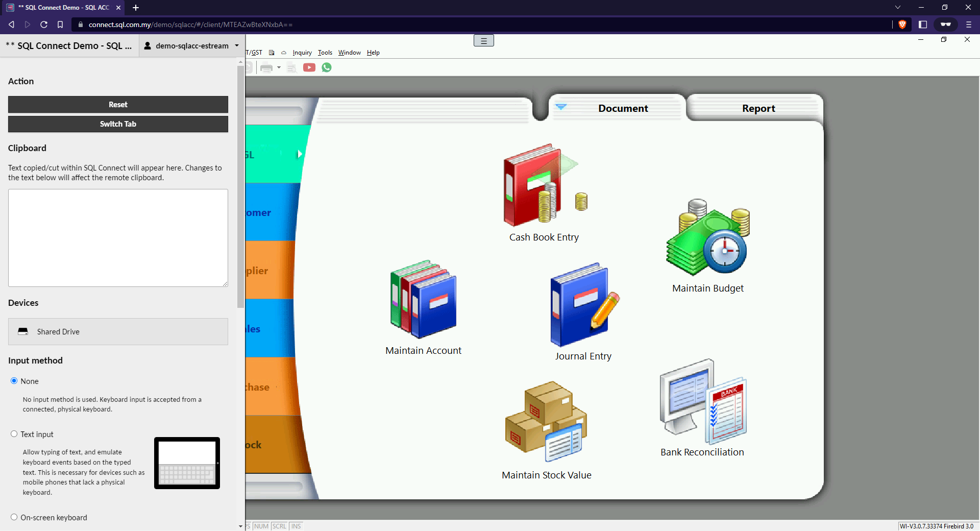The image size is (980, 531).
Task: Click inside the clipboard text area
Action: pyautogui.click(x=118, y=238)
